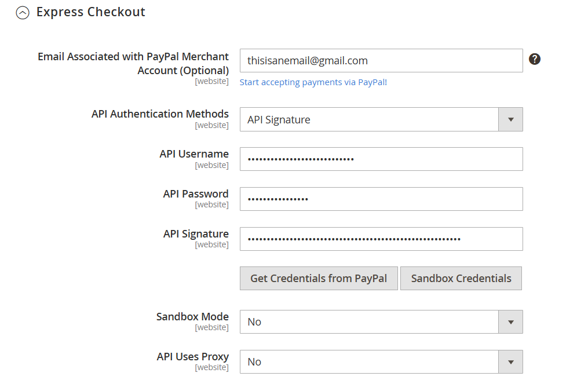Click the API Authentication Methods label
The image size is (588, 391).
(x=160, y=114)
